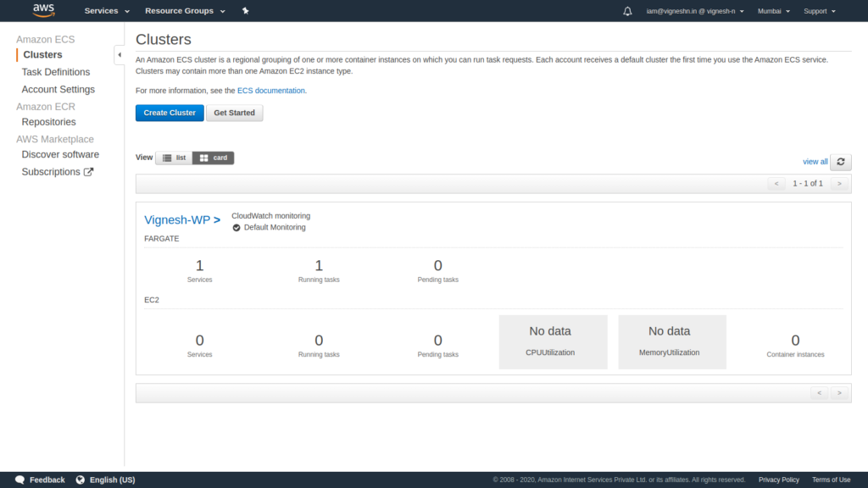Go to previous page in top pagination
The image size is (868, 488).
(776, 184)
